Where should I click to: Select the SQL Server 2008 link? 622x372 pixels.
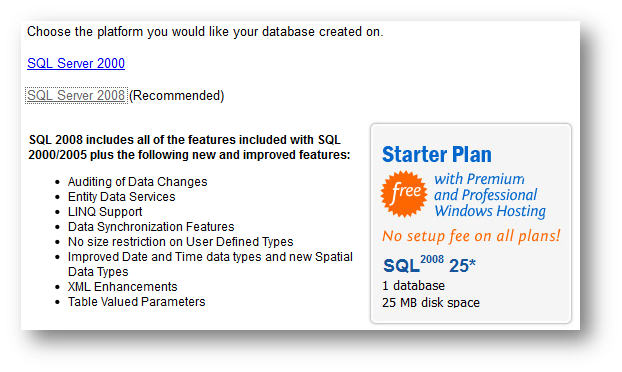tap(76, 96)
